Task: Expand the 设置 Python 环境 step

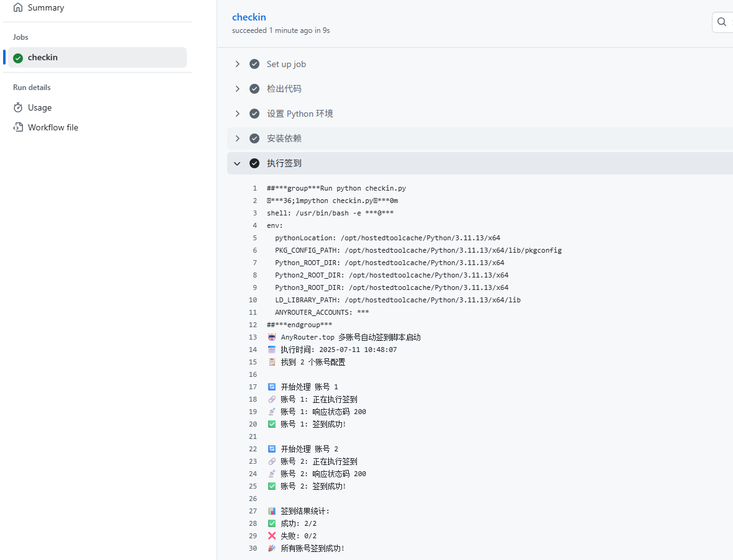Action: [x=238, y=114]
